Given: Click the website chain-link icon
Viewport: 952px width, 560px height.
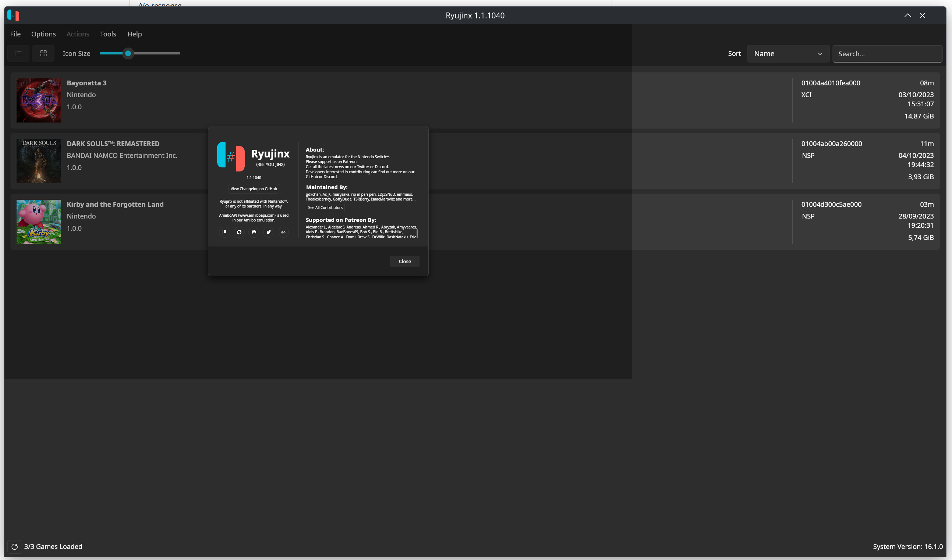Looking at the screenshot, I should (x=283, y=232).
